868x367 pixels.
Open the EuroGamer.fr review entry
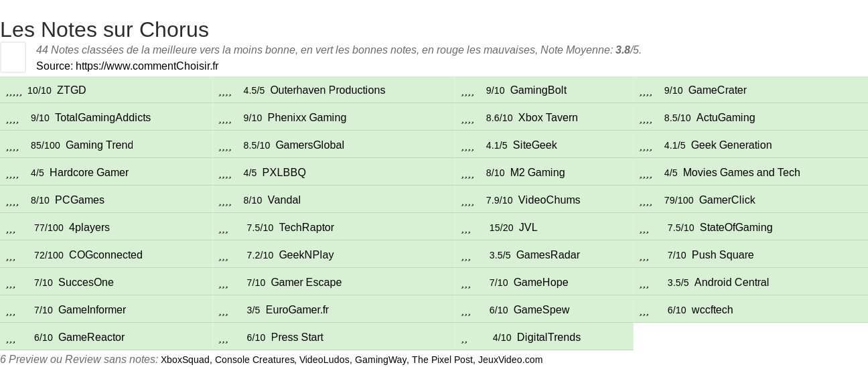click(x=297, y=310)
